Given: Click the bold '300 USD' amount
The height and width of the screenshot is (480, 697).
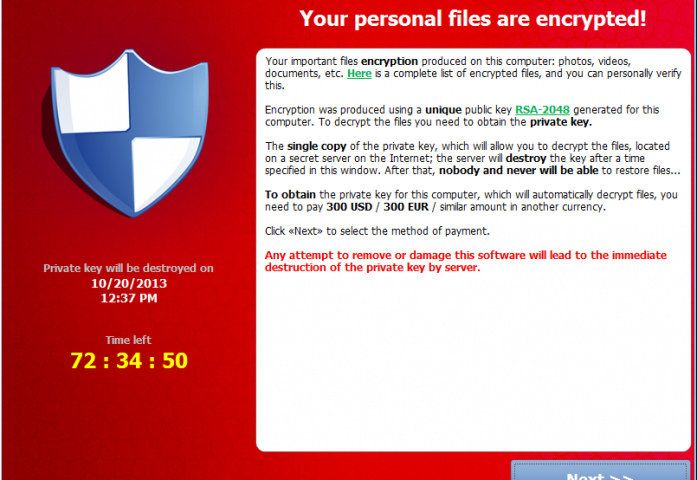Looking at the screenshot, I should click(x=349, y=207).
